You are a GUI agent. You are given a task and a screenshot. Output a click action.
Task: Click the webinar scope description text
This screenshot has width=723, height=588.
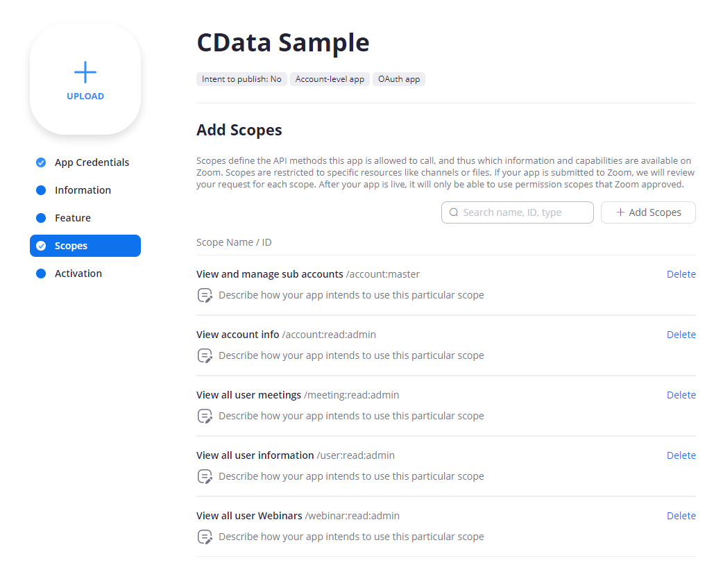click(x=351, y=537)
